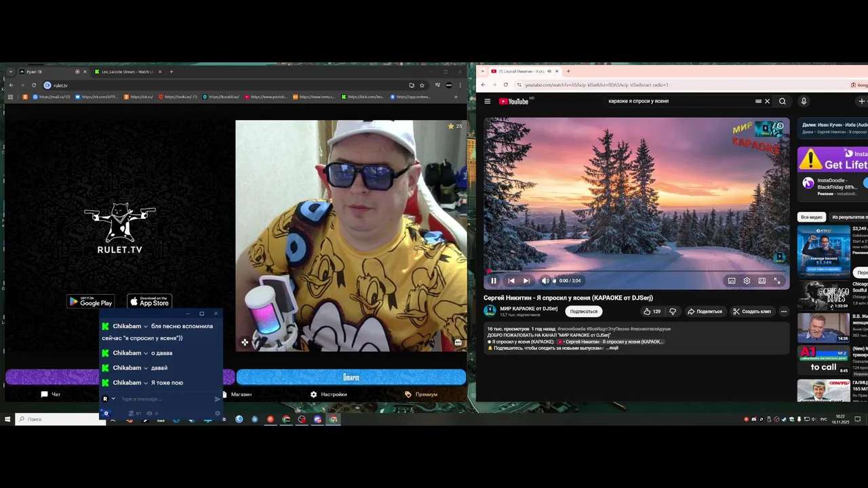Click the gift icon on webcam video

pos(458,342)
